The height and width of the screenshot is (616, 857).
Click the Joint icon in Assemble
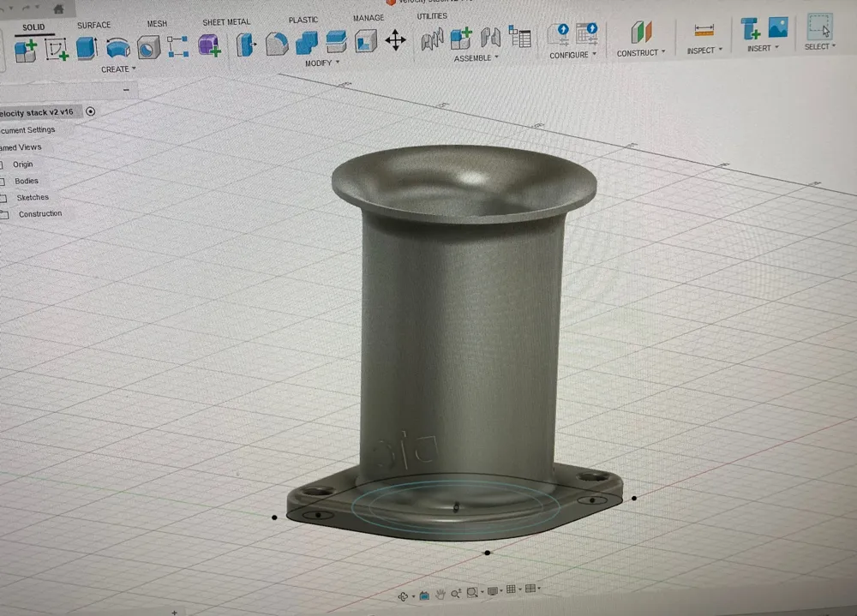point(432,39)
